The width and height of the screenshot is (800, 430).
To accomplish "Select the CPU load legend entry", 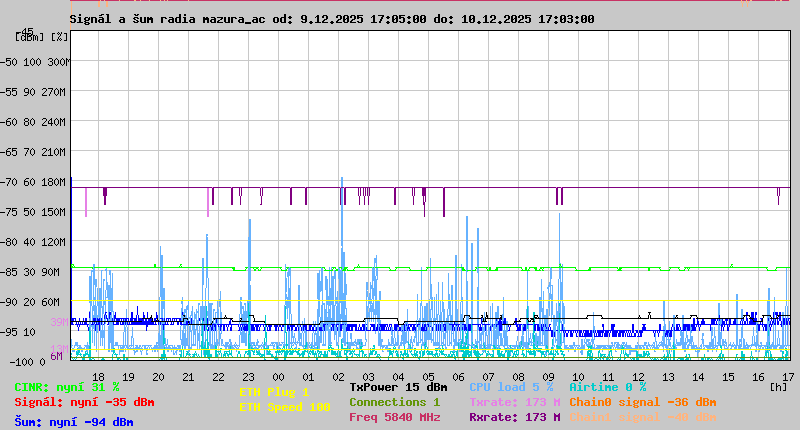I will [x=511, y=387].
